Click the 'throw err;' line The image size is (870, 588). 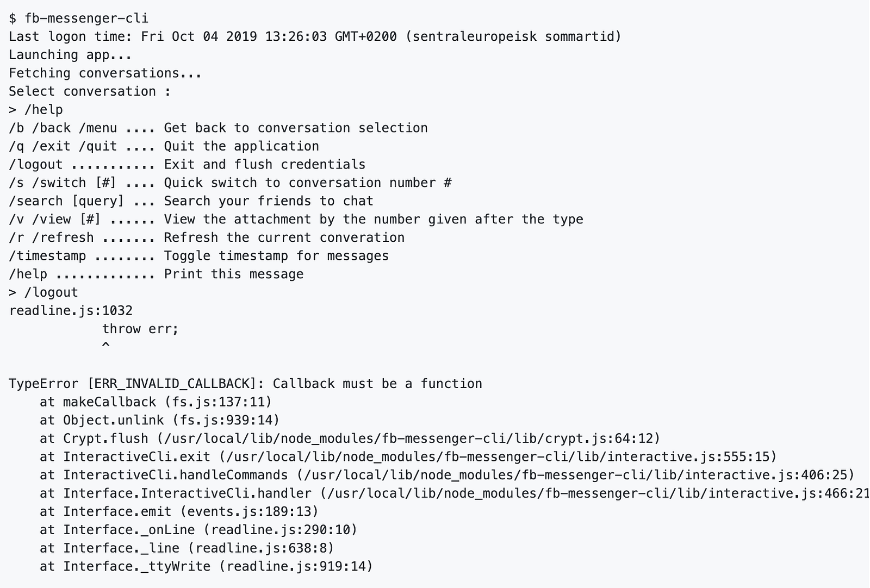coord(140,329)
